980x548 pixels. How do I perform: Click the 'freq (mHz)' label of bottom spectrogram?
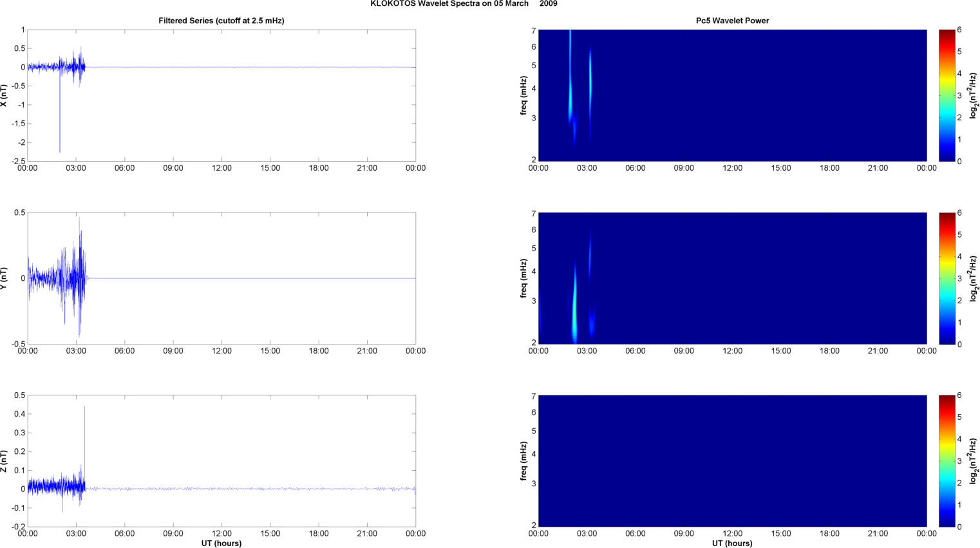(524, 461)
